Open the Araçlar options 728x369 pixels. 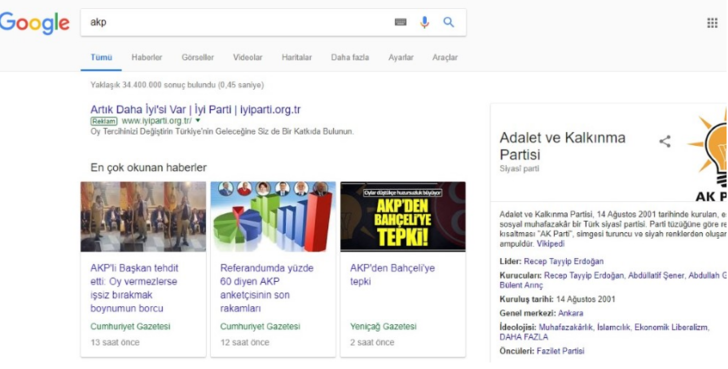tap(445, 58)
